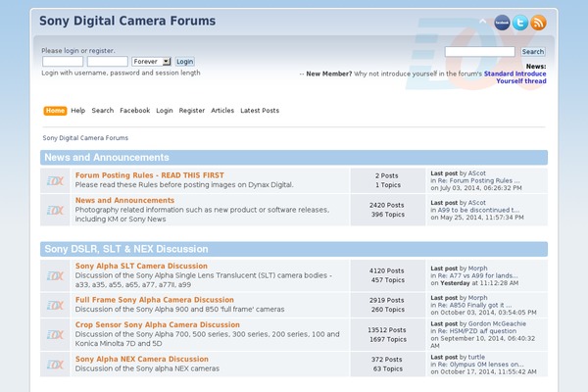
Task: View AScot's profile in Forum Posting Rules row
Action: tap(476, 173)
